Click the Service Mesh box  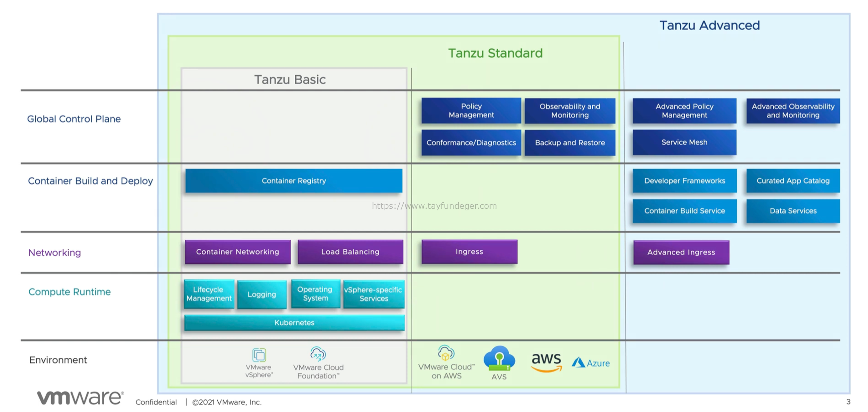tap(684, 143)
